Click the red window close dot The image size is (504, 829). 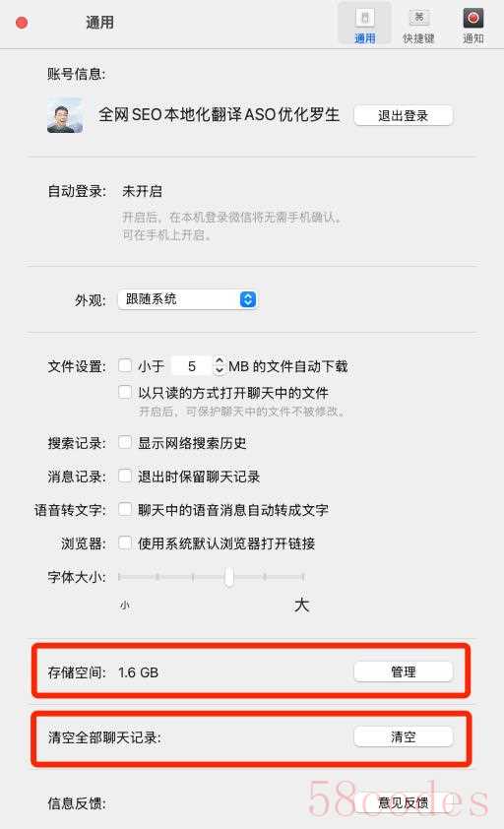tap(22, 23)
